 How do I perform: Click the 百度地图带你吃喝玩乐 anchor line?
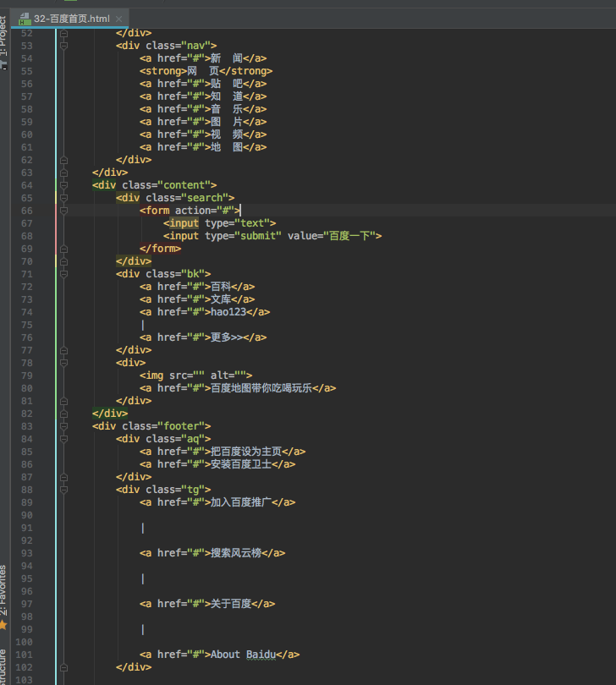tap(238, 388)
